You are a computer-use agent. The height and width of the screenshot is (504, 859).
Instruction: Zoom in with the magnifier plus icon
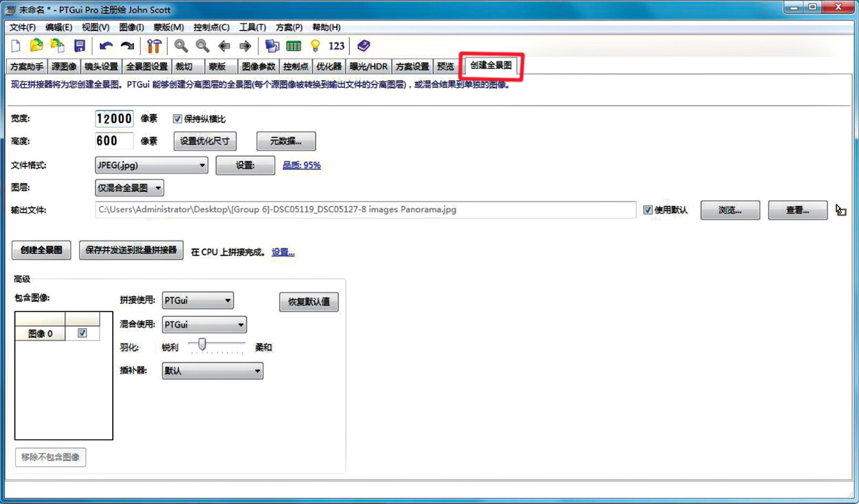[x=181, y=46]
